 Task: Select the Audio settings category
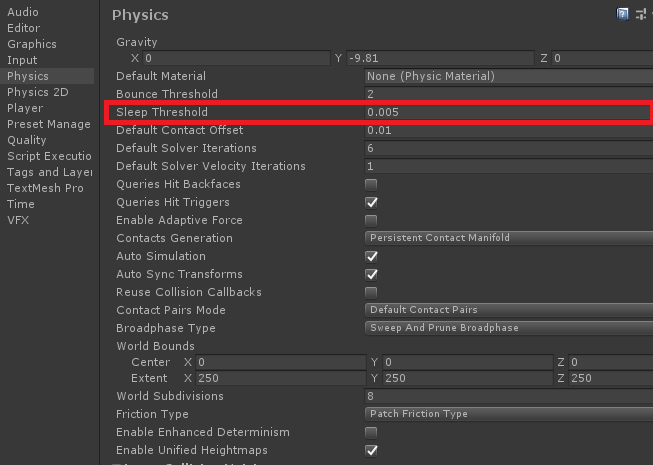pos(23,12)
